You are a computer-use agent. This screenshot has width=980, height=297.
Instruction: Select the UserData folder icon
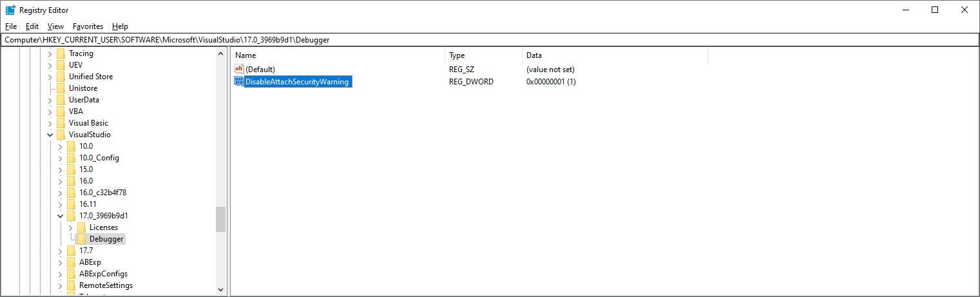point(61,100)
